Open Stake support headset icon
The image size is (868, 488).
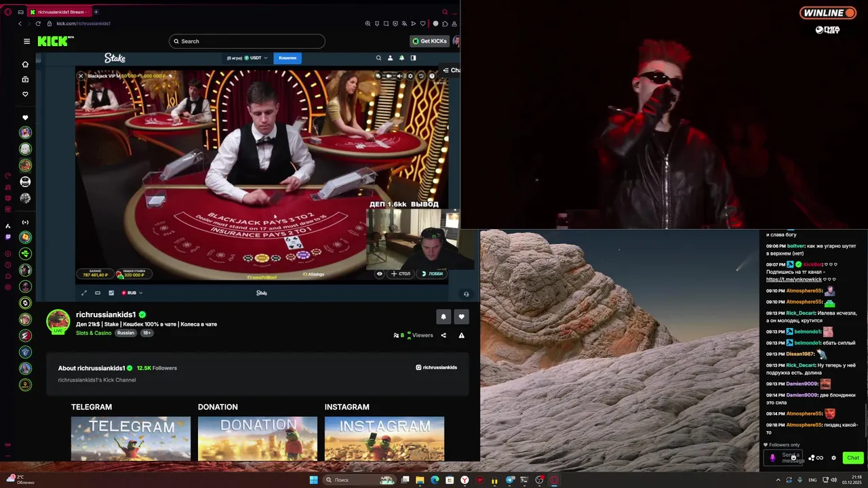466,293
